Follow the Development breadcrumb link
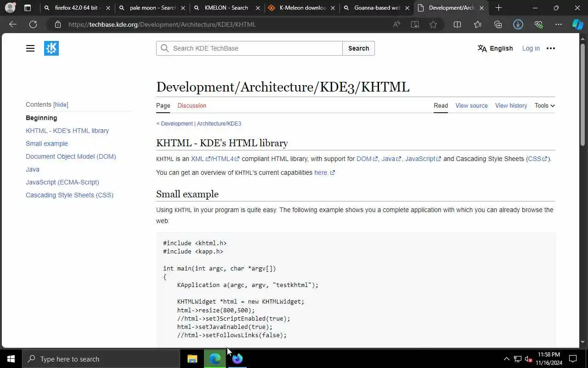 click(x=177, y=123)
